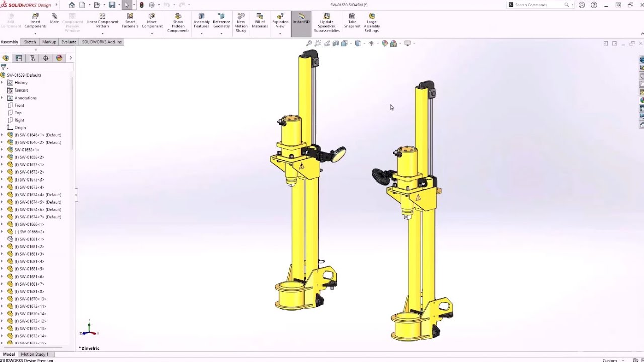
Task: Open a file via Open icon
Action: (x=97, y=5)
